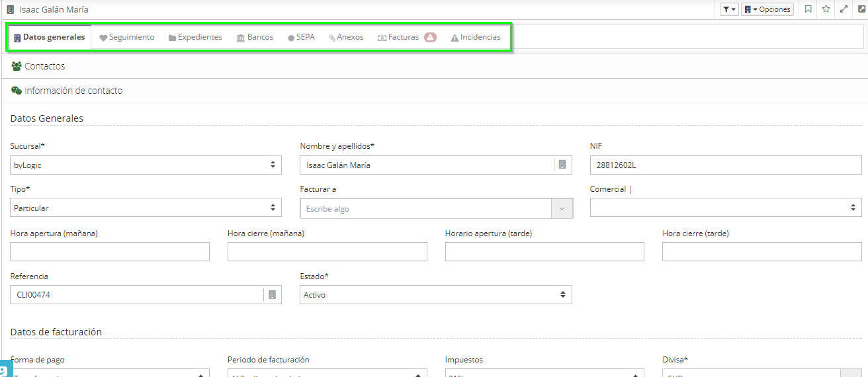Screen dimensions: 868x377
Task: Open the filter dropdown in the header
Action: [x=729, y=9]
